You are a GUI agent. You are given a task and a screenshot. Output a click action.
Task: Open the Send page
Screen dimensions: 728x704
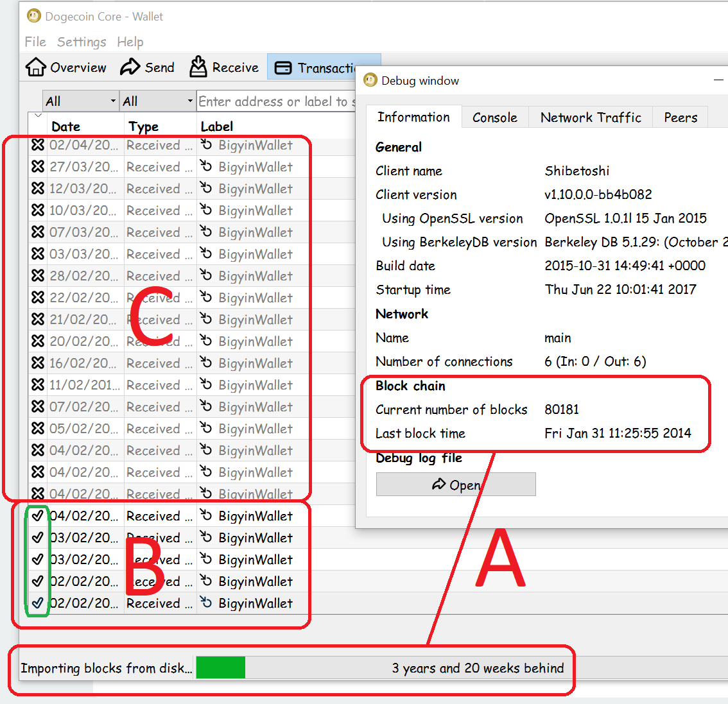147,67
